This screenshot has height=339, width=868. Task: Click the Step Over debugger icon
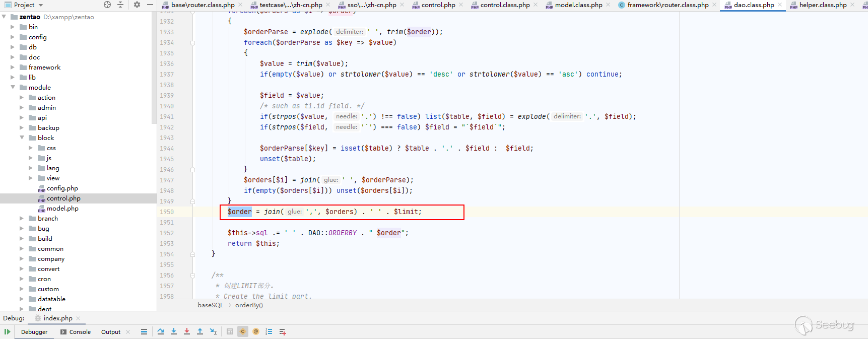click(x=161, y=331)
